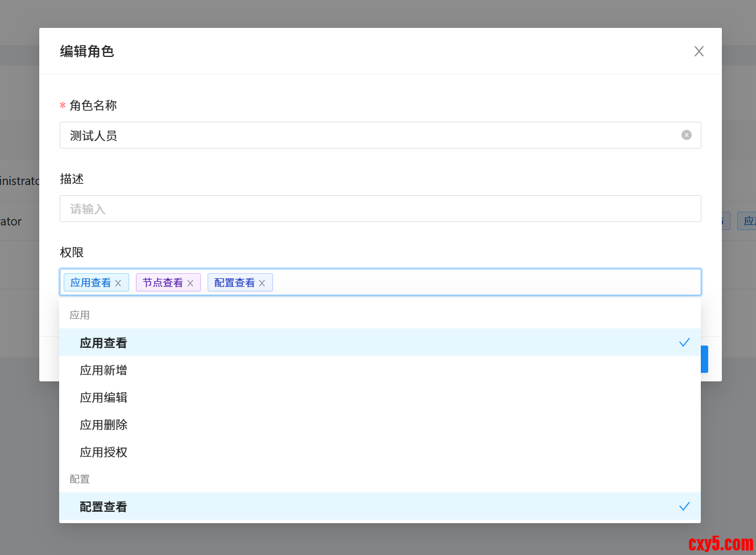
Task: Click the 应用 group header
Action: pyautogui.click(x=80, y=315)
